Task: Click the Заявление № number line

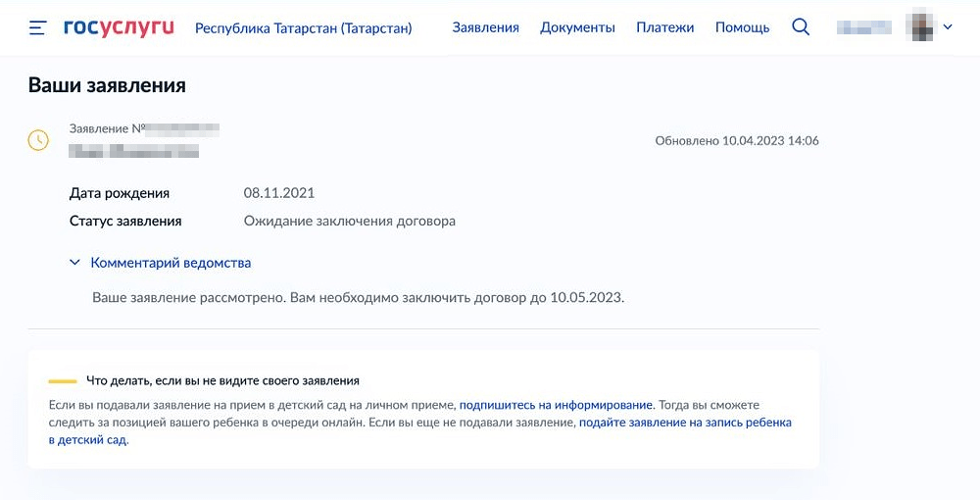Action: pyautogui.click(x=144, y=128)
